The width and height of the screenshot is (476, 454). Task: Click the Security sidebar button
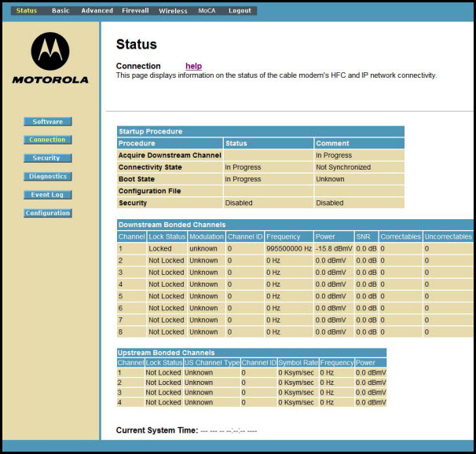pos(47,158)
